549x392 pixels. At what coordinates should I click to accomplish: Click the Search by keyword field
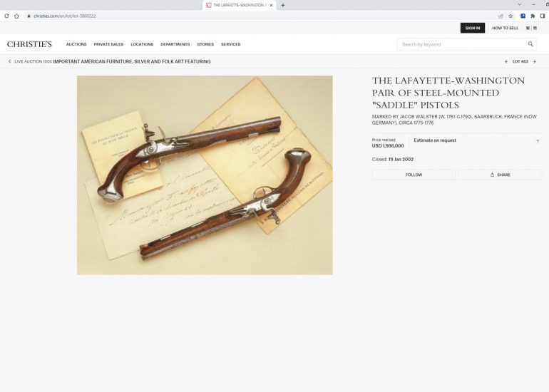pyautogui.click(x=462, y=44)
